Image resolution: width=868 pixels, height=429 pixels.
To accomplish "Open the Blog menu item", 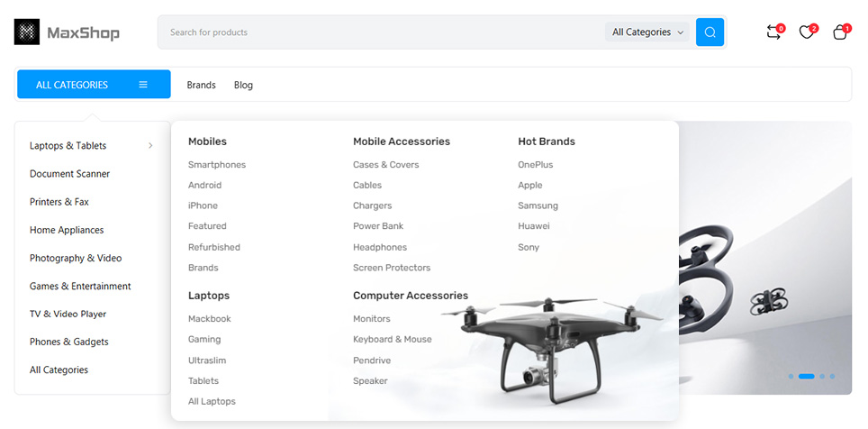I will (x=243, y=85).
